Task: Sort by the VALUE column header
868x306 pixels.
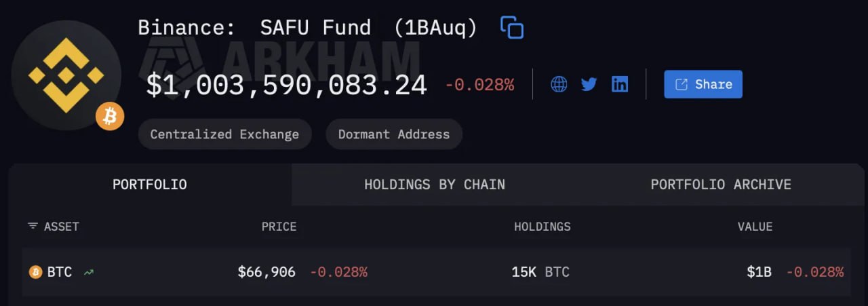Action: point(755,227)
